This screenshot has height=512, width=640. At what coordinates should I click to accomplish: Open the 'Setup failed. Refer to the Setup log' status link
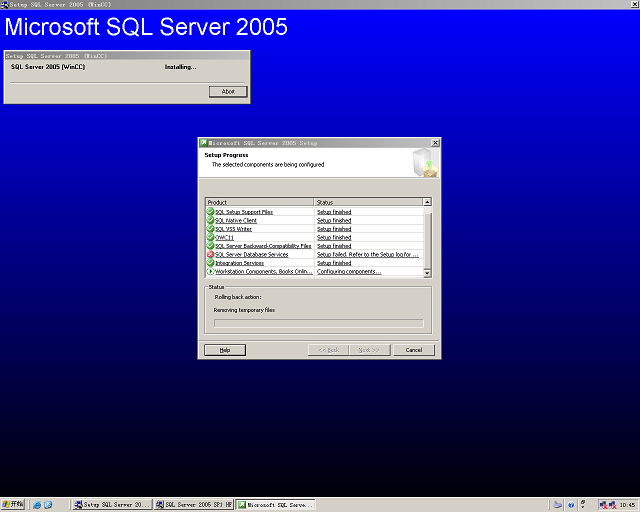[x=368, y=255]
